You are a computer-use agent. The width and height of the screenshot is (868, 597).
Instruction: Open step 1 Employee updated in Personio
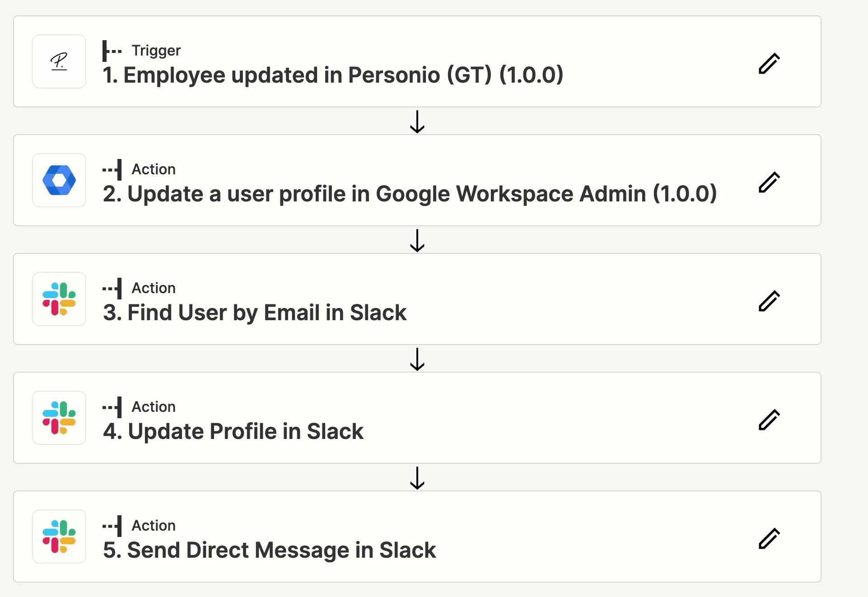click(x=333, y=75)
